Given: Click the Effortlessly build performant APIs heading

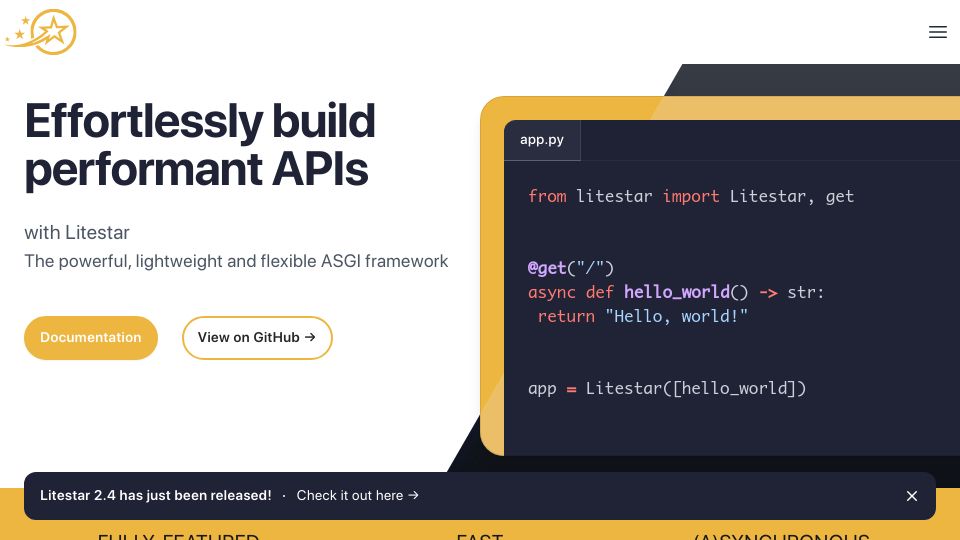Looking at the screenshot, I should (200, 145).
